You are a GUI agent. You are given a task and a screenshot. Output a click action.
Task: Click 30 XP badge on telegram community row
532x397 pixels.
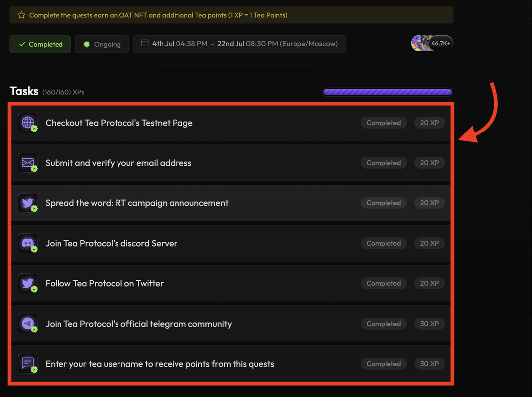pyautogui.click(x=429, y=324)
